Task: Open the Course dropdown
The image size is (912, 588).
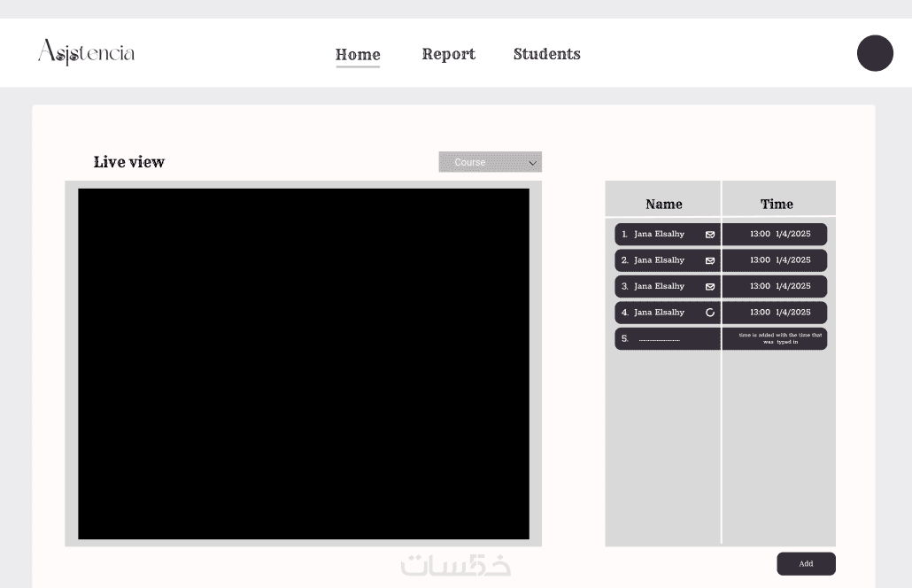Action: tap(491, 162)
